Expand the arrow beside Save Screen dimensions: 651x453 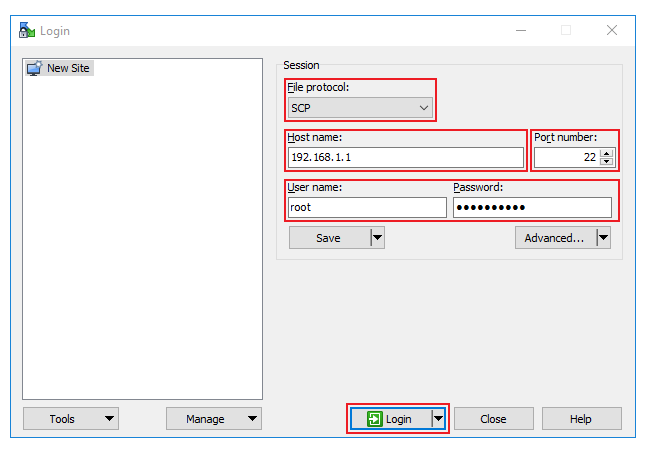[377, 238]
